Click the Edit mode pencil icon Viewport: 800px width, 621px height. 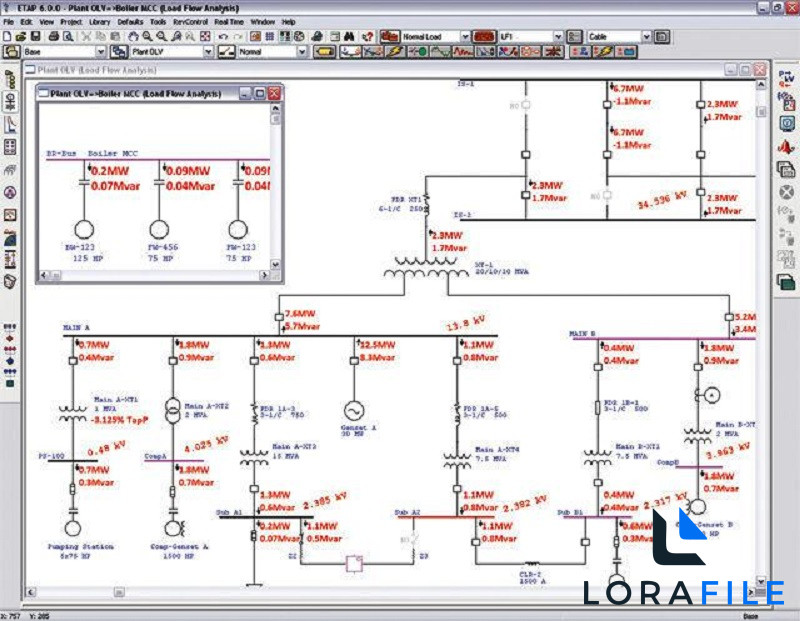[x=324, y=52]
